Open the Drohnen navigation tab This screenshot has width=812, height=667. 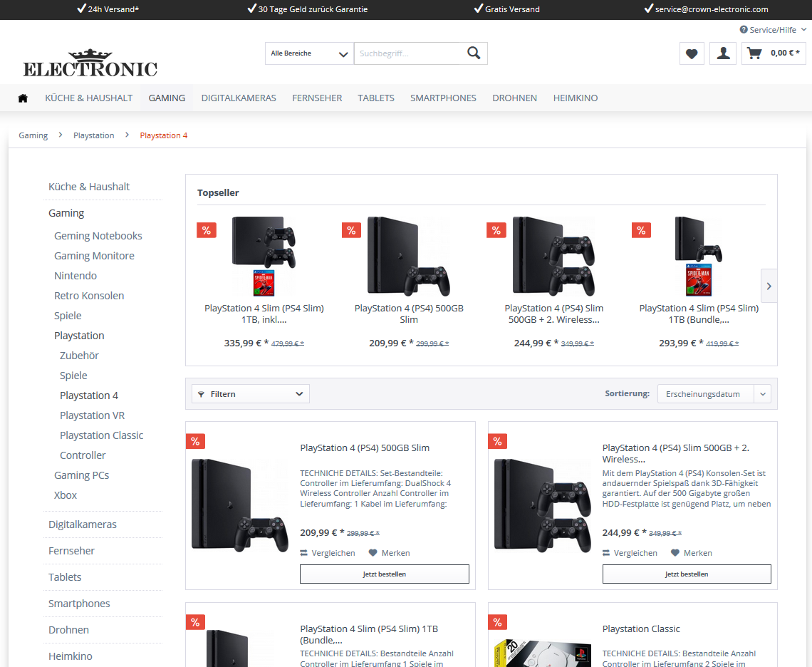click(515, 98)
